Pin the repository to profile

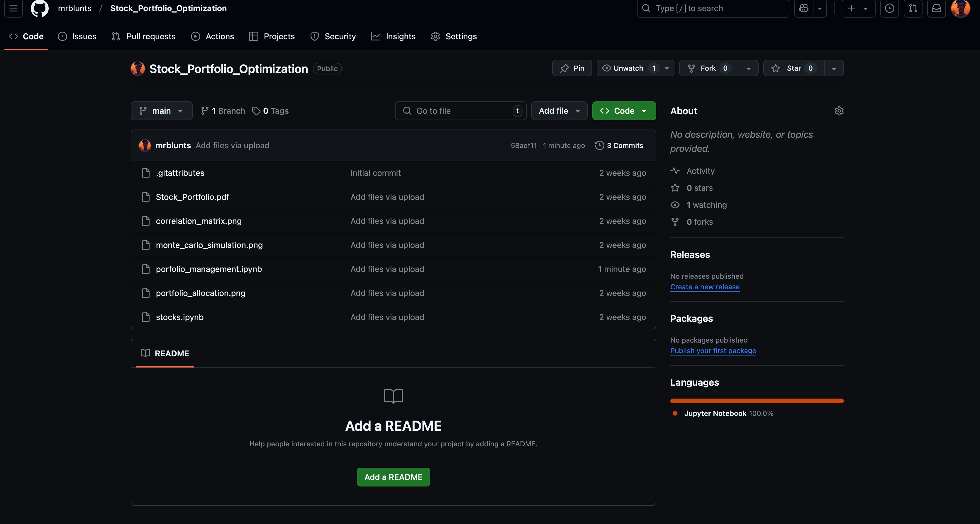[572, 68]
